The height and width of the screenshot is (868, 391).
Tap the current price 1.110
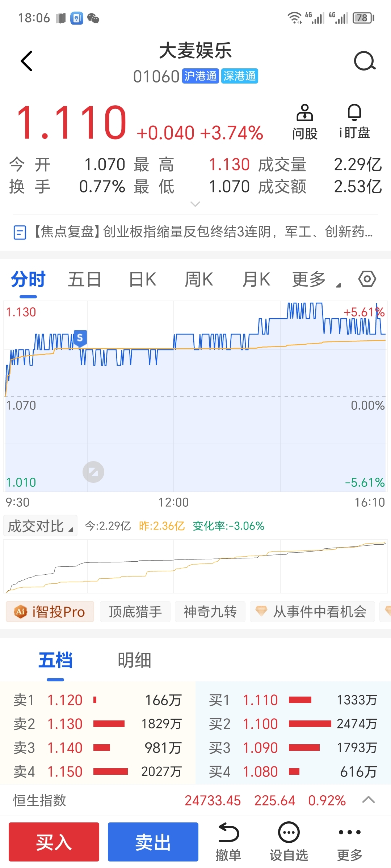tap(72, 122)
